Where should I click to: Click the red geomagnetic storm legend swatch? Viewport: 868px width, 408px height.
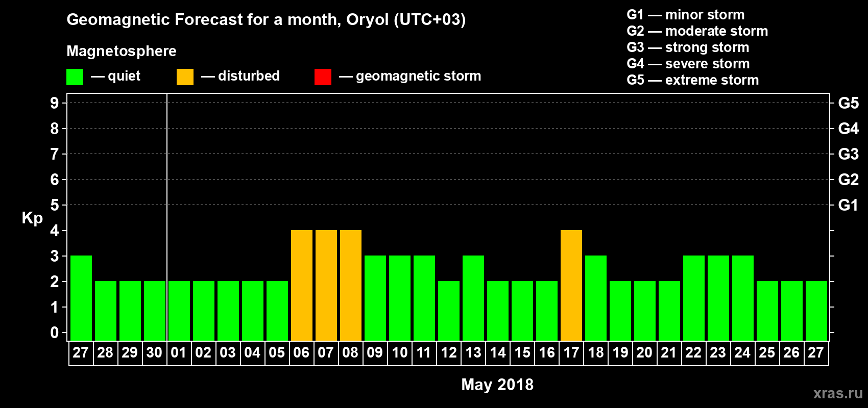pyautogui.click(x=323, y=77)
